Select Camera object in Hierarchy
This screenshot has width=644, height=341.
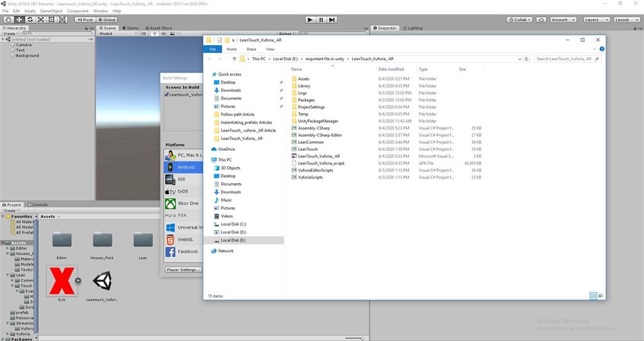[23, 45]
